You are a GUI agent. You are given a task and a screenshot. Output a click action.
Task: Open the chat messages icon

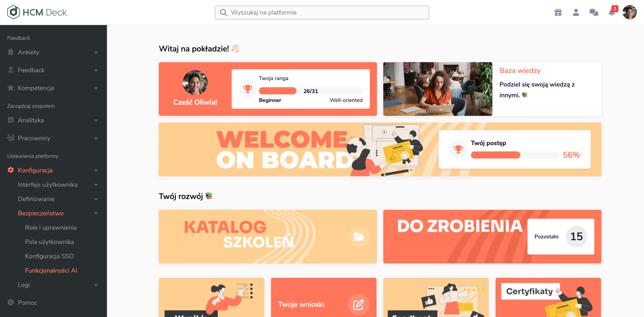[594, 12]
